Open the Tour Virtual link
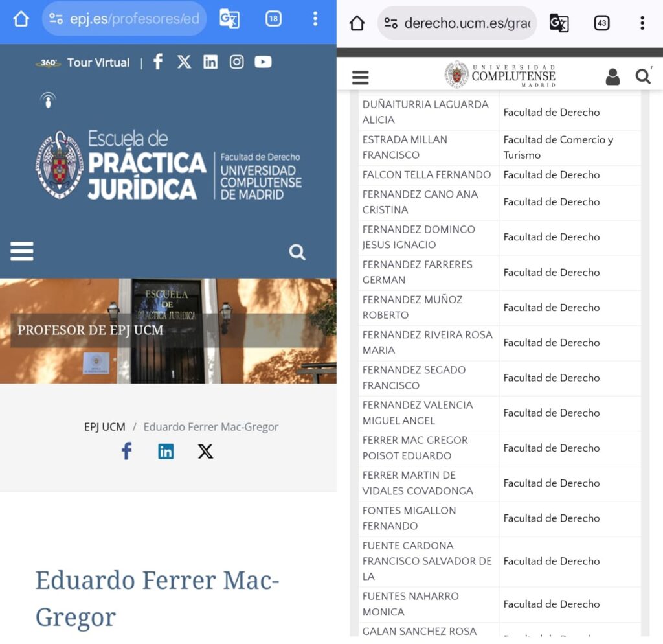Image resolution: width=663 pixels, height=644 pixels. pos(98,63)
